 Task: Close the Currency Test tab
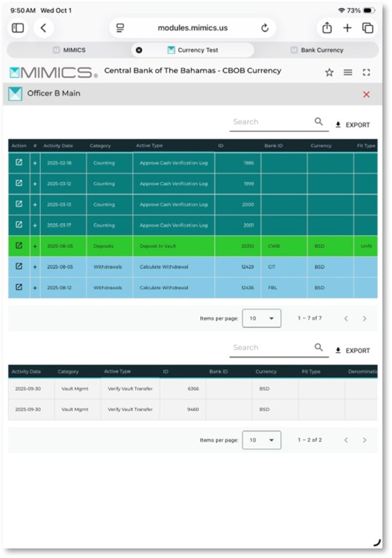pos(139,50)
